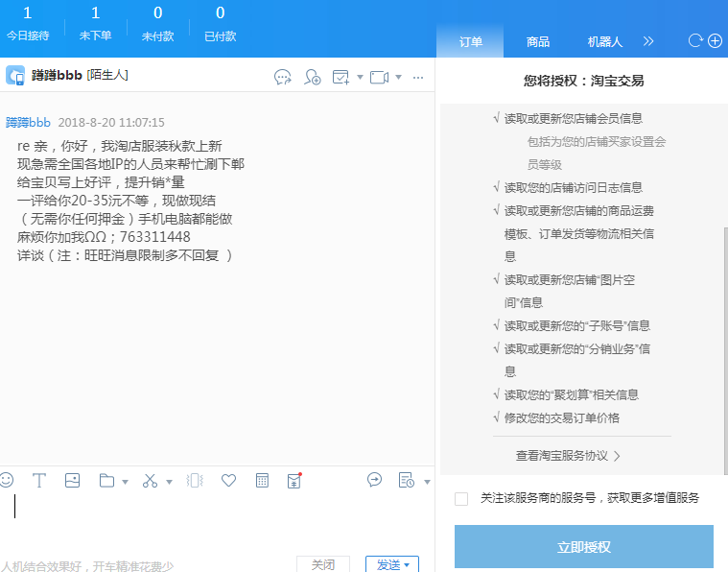This screenshot has height=572, width=728.
Task: Select the scissors screenshot tool
Action: [150, 481]
